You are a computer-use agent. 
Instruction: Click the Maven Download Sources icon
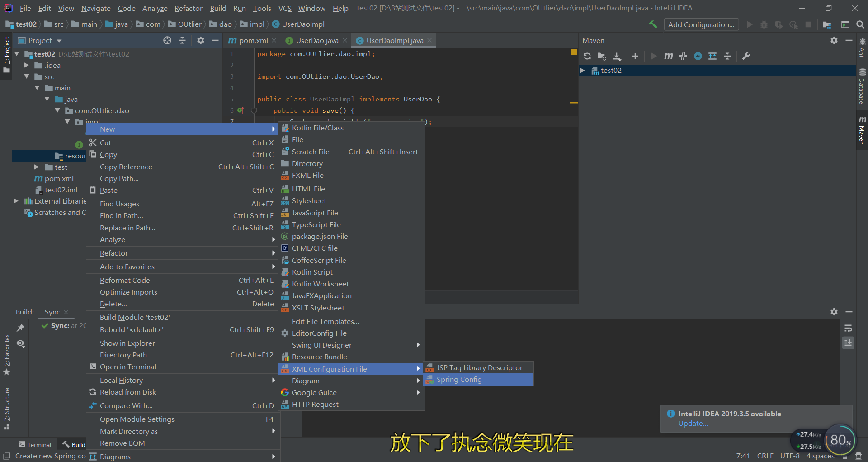pyautogui.click(x=617, y=56)
